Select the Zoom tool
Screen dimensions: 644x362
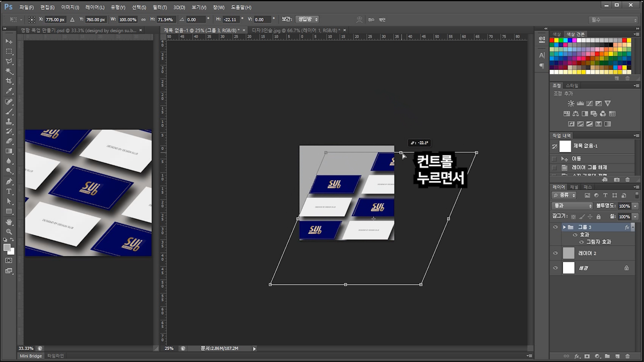tap(9, 232)
